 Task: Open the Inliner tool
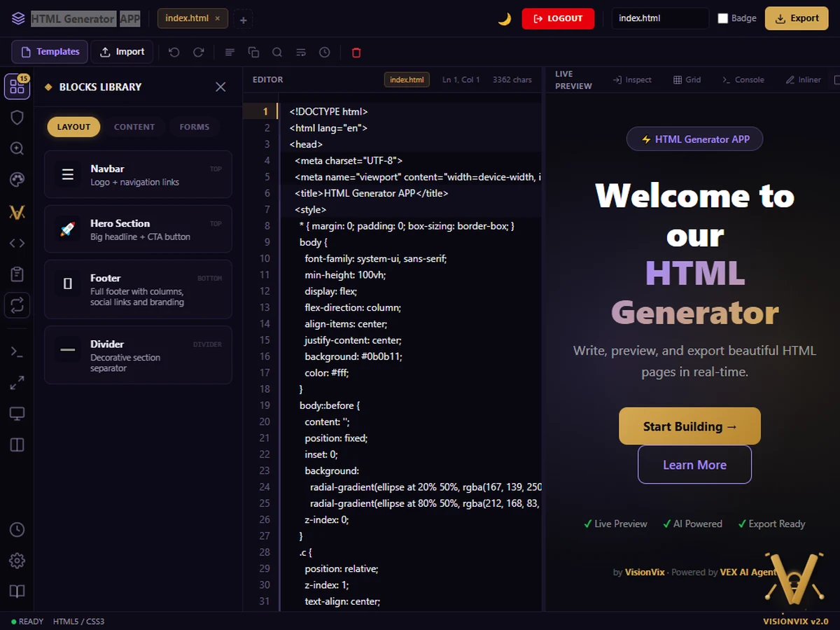(x=804, y=80)
